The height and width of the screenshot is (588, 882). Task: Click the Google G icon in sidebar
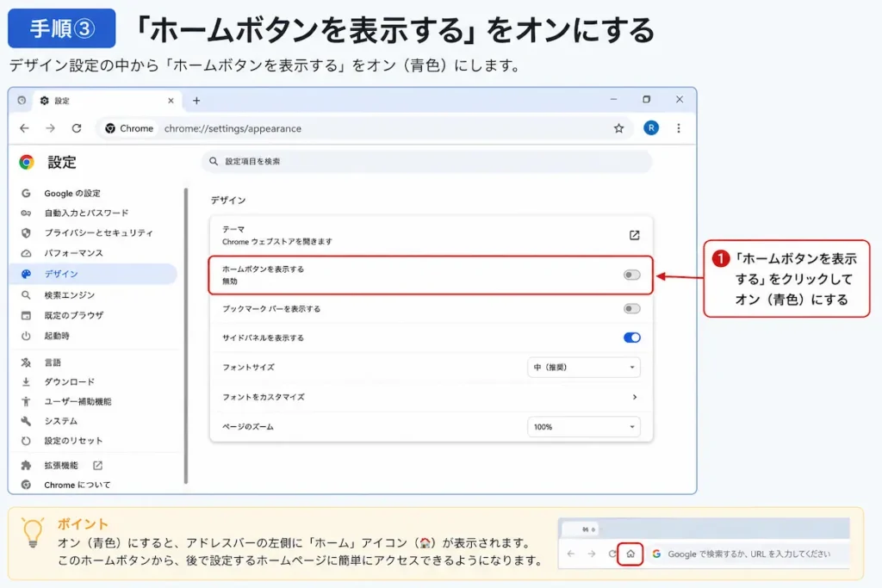point(26,194)
